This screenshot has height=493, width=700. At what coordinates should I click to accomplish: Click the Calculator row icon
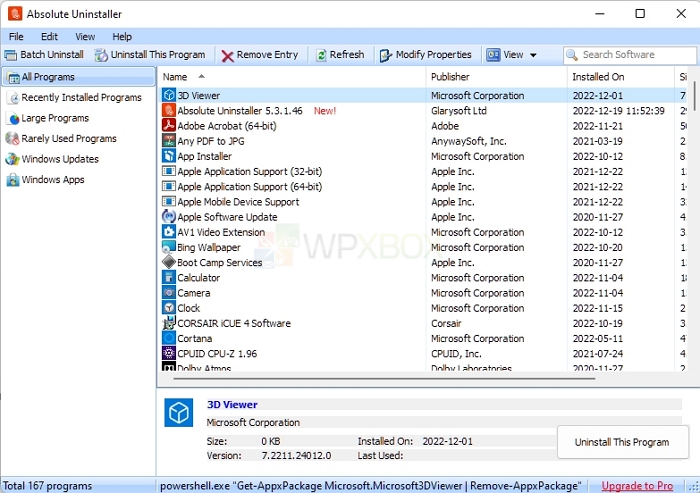tap(169, 277)
